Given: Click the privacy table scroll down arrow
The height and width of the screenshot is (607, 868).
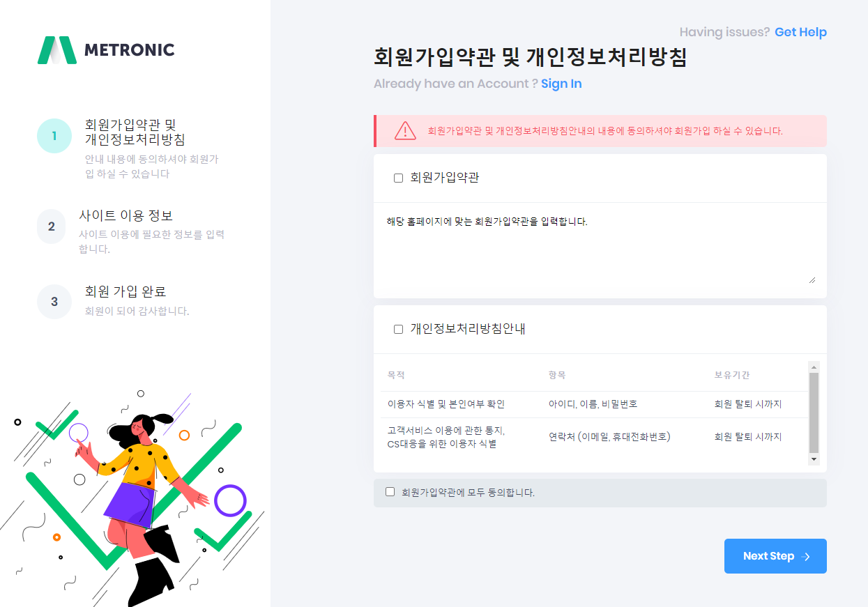Looking at the screenshot, I should point(814,460).
